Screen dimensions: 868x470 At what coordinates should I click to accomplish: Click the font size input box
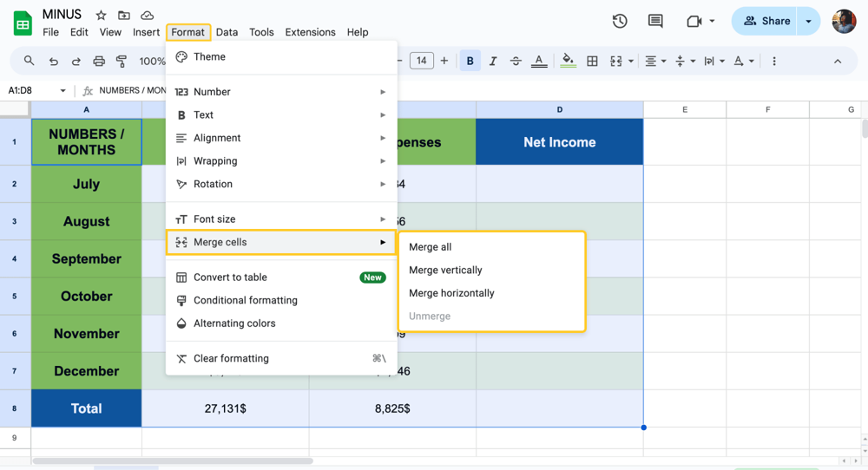421,61
